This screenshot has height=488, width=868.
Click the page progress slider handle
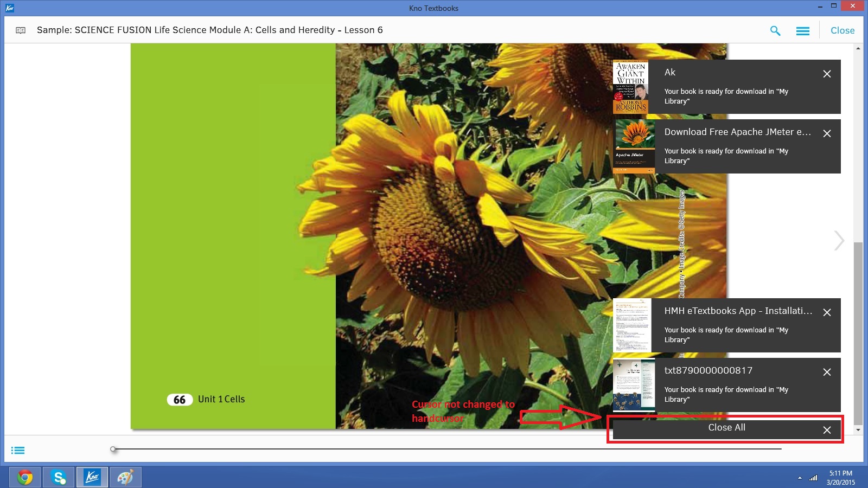tap(113, 449)
